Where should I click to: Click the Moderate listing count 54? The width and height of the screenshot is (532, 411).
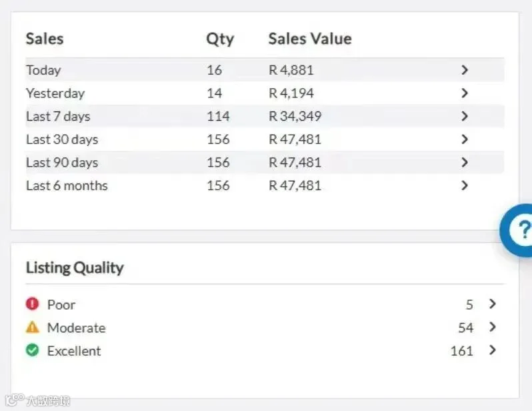[466, 328]
